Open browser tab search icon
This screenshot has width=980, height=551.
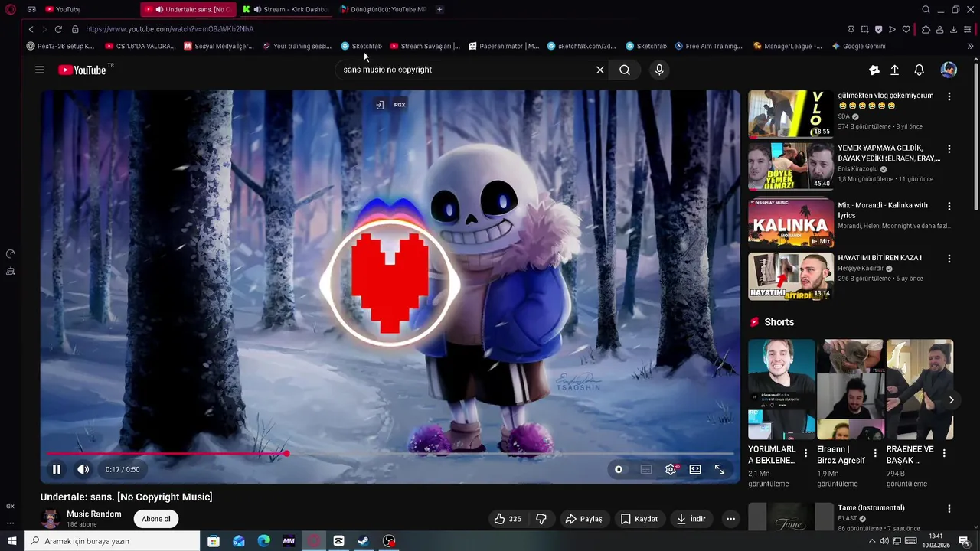pos(926,9)
